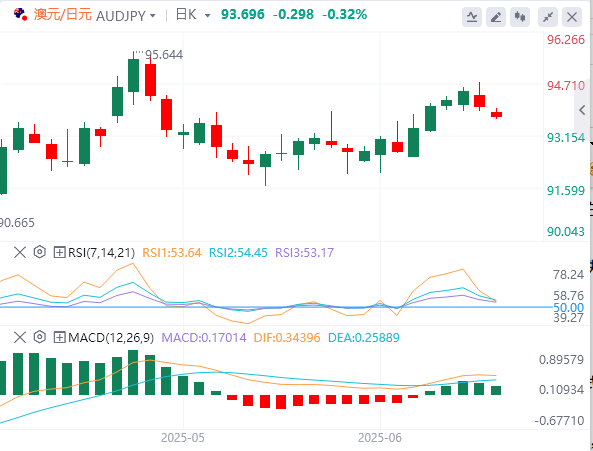Image resolution: width=593 pixels, height=451 pixels.
Task: Remove the RSI indicator panel
Action: (x=20, y=252)
